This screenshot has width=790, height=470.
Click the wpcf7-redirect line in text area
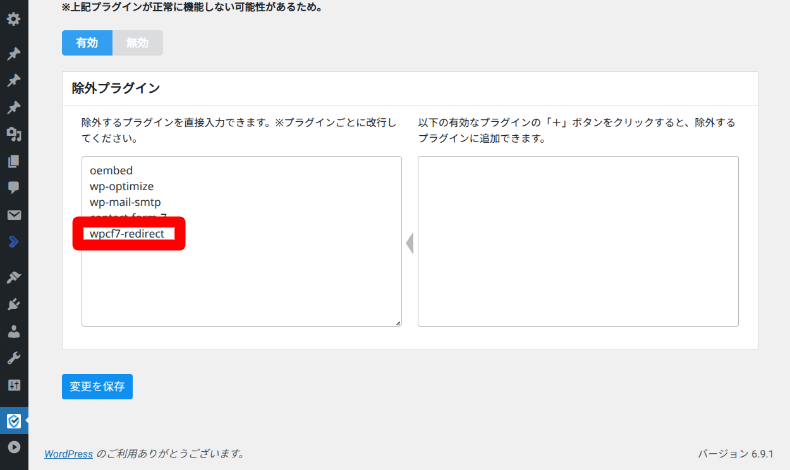127,234
